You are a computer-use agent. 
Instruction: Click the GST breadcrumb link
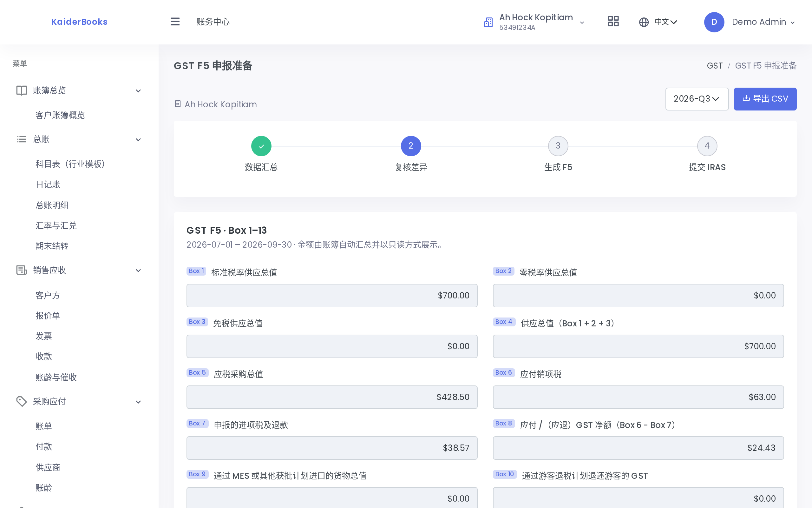click(715, 65)
